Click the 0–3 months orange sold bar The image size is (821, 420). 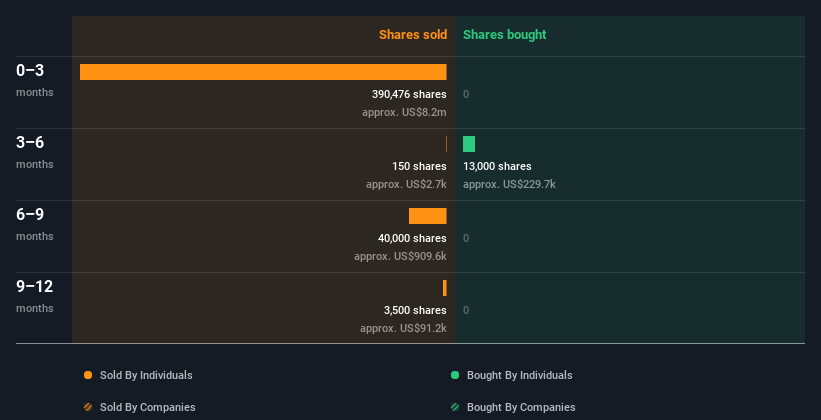[263, 72]
